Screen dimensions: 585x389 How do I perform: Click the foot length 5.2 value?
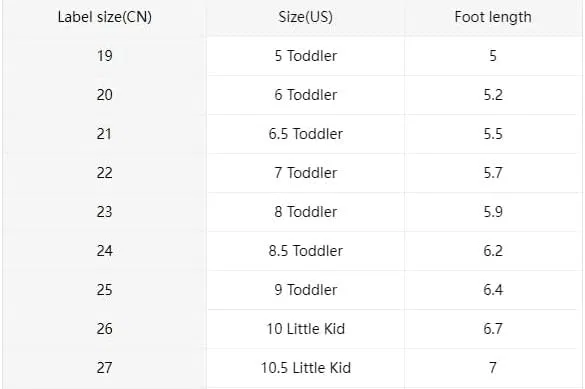493,95
